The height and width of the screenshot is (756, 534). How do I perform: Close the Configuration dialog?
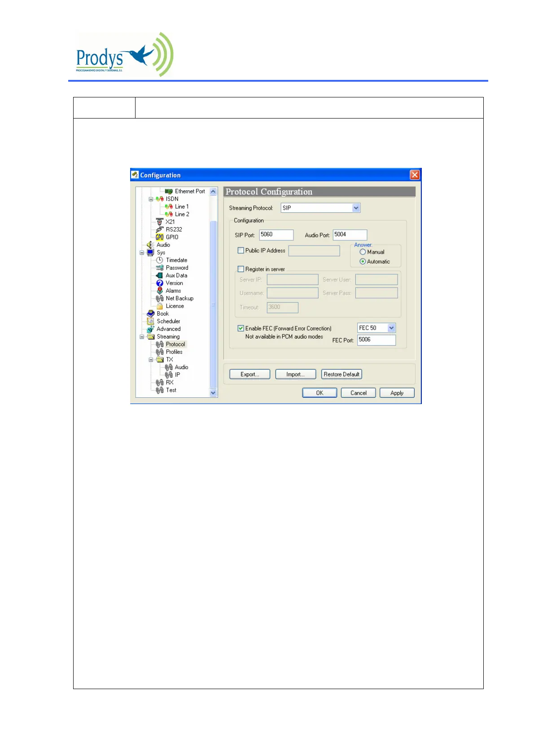point(415,175)
